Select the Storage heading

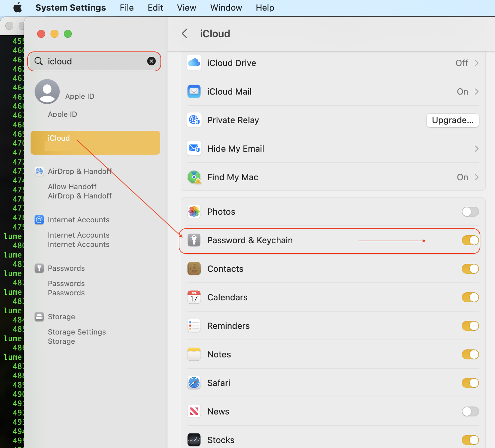tap(61, 317)
